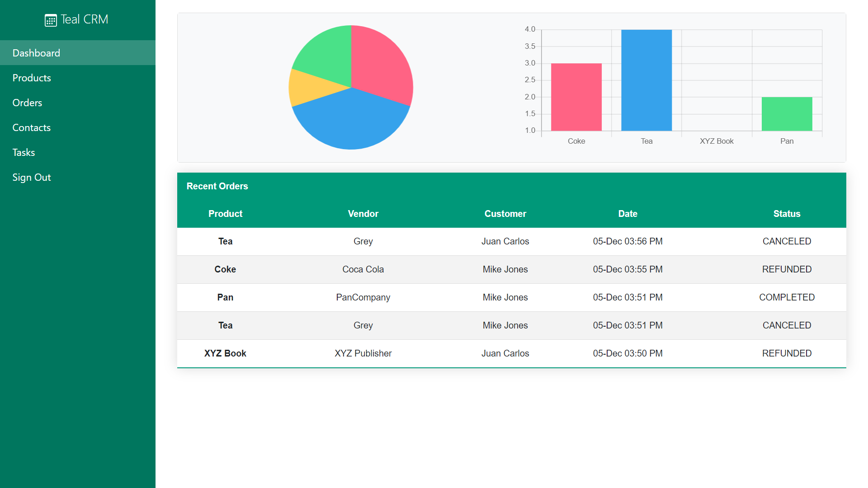The height and width of the screenshot is (488, 868).
Task: Click the Date column header
Action: [x=627, y=214]
